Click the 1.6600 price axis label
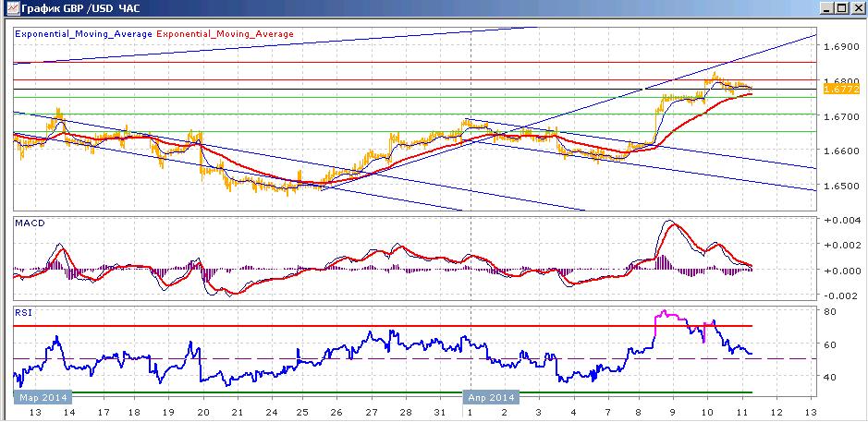The image size is (868, 422). 840,151
